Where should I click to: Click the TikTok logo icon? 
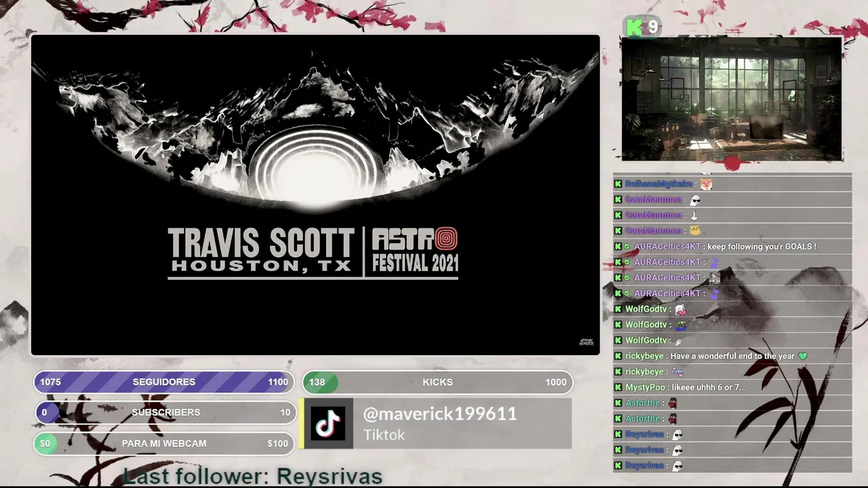tap(329, 424)
